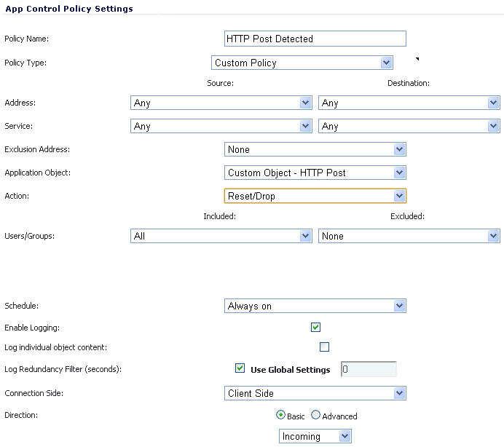Expand the Included Users/Groups dropdown
Viewport: 504px width, 447px height.
[x=221, y=236]
